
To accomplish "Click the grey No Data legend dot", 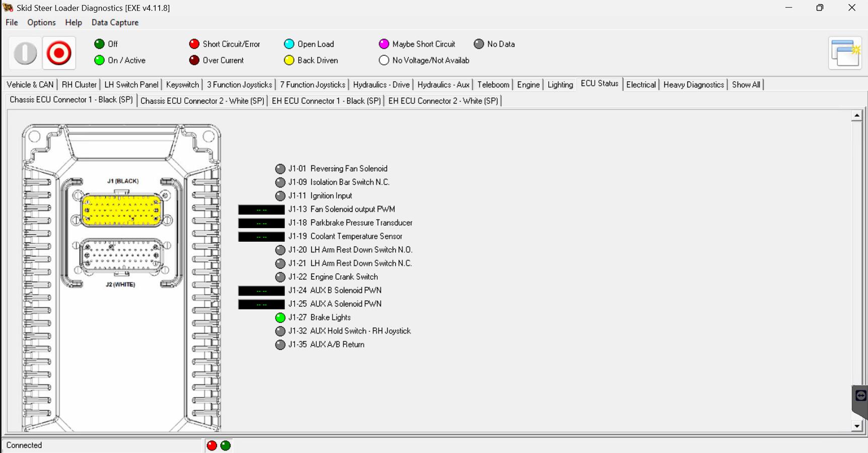I will 479,44.
